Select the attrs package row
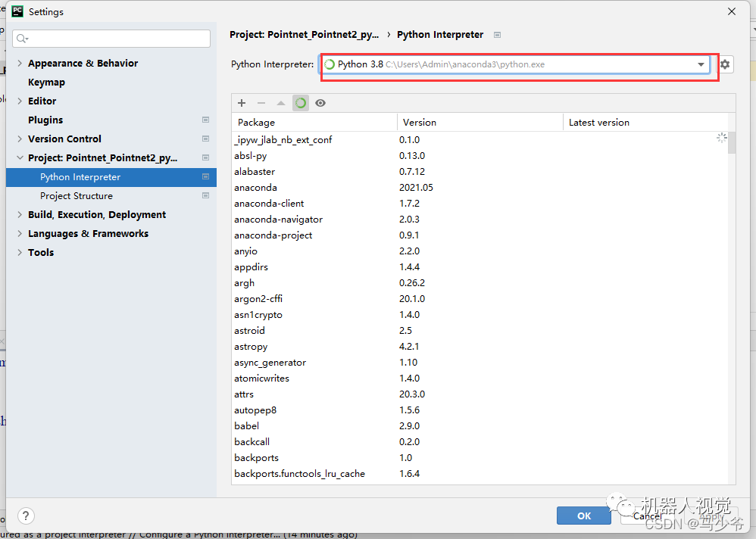Screen dimensions: 756x539 pos(480,394)
